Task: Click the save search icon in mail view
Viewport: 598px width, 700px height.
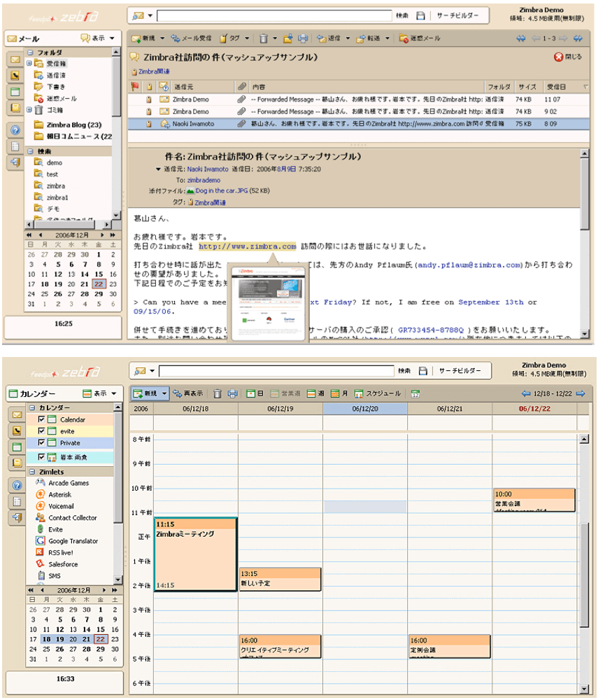Action: tap(420, 15)
